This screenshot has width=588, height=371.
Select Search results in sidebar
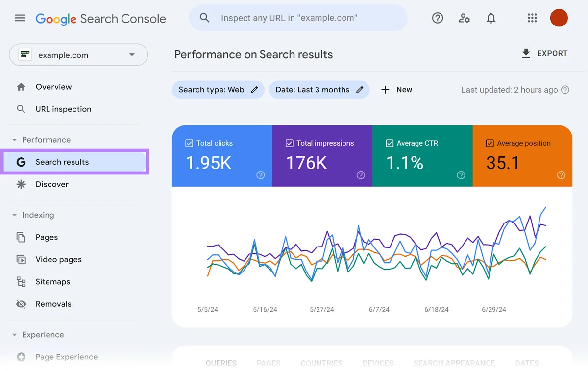pyautogui.click(x=75, y=162)
